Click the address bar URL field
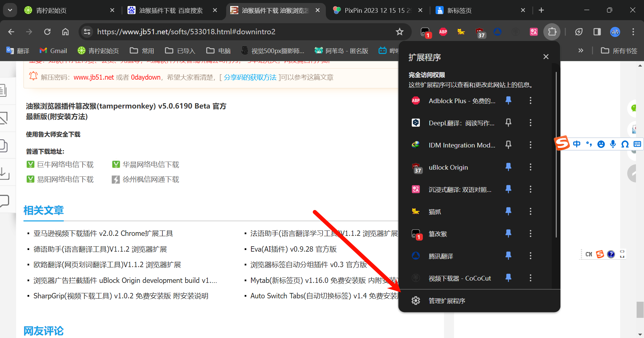Viewport: 644px width, 338px height. (x=235, y=32)
